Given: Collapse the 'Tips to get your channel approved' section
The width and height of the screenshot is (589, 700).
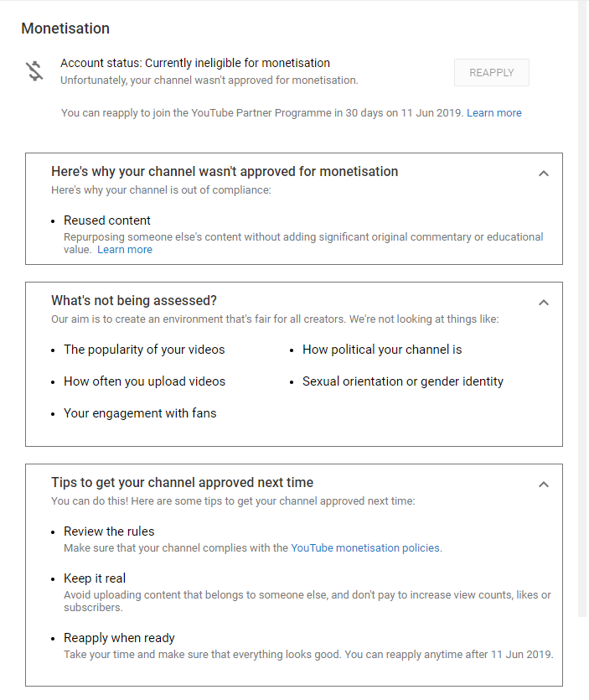Looking at the screenshot, I should tap(543, 485).
